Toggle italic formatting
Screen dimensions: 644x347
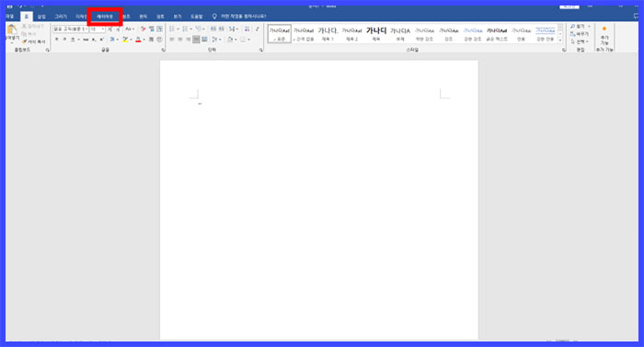tap(64, 40)
